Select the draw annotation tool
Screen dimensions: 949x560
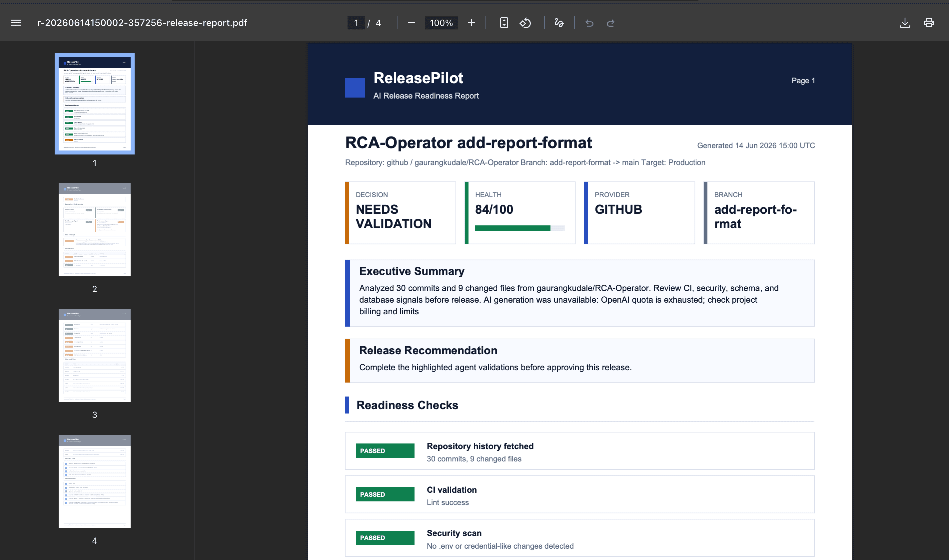coord(559,23)
